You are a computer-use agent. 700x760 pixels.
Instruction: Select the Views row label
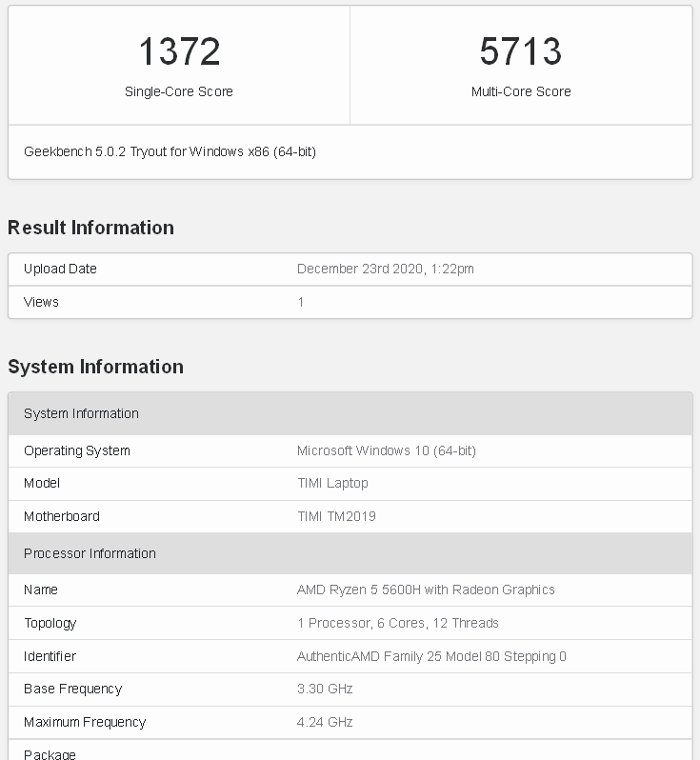[x=41, y=302]
